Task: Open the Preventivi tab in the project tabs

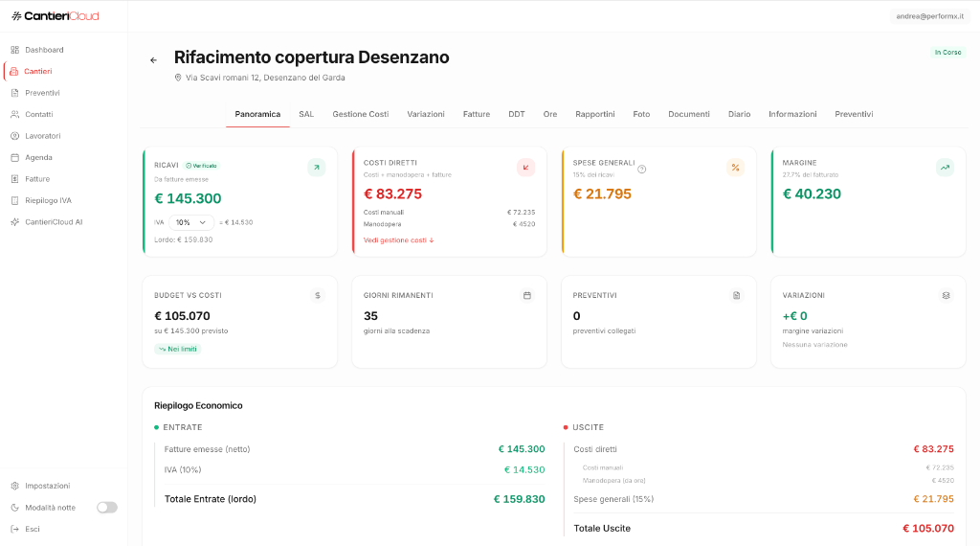Action: click(x=854, y=114)
